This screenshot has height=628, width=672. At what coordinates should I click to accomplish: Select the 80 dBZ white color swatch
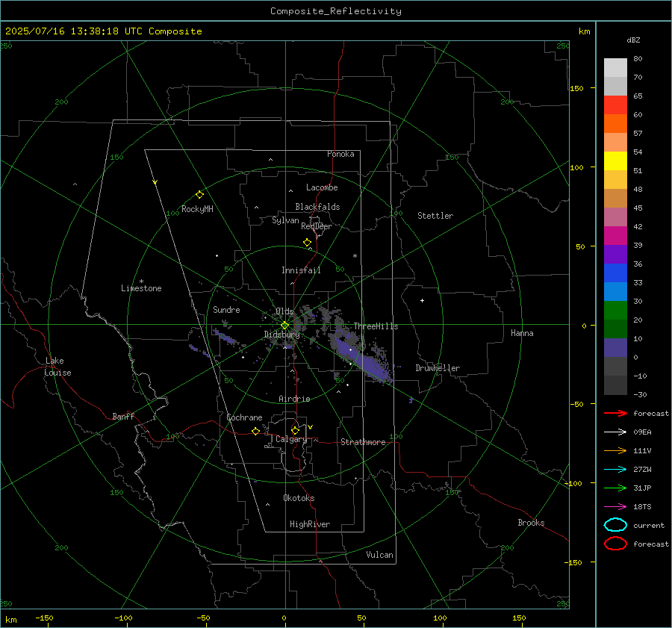click(x=615, y=68)
